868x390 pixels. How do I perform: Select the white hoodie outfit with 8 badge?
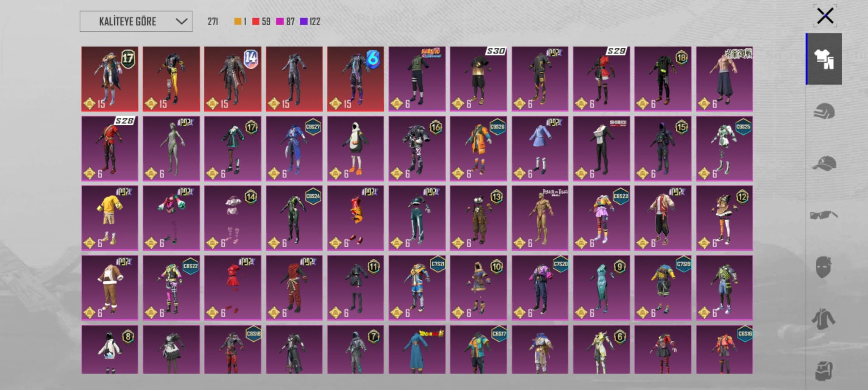(x=110, y=349)
